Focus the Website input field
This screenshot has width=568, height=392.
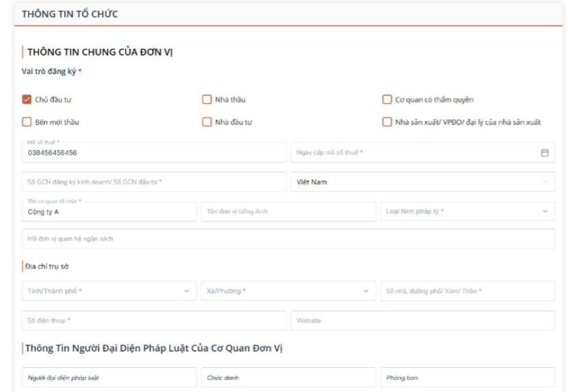423,320
